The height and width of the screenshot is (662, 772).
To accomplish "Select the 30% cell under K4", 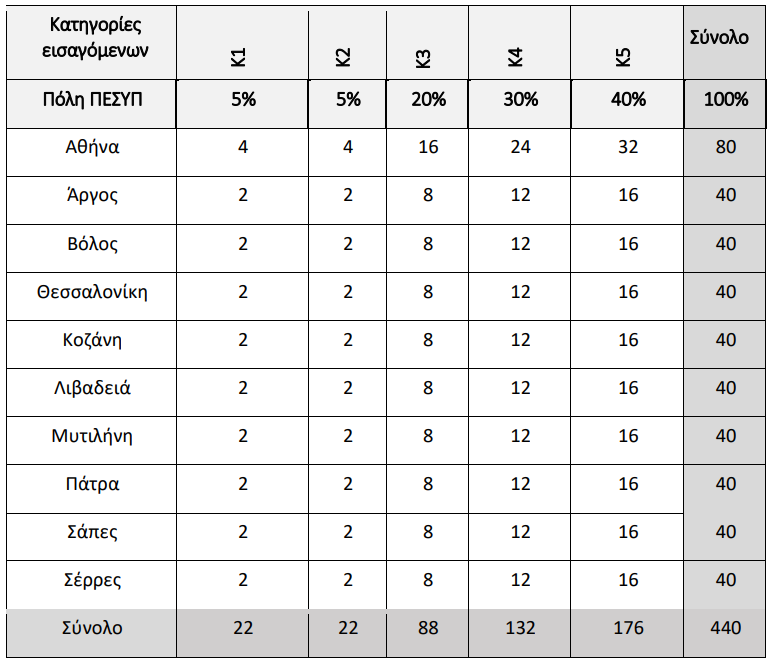I will tap(520, 99).
